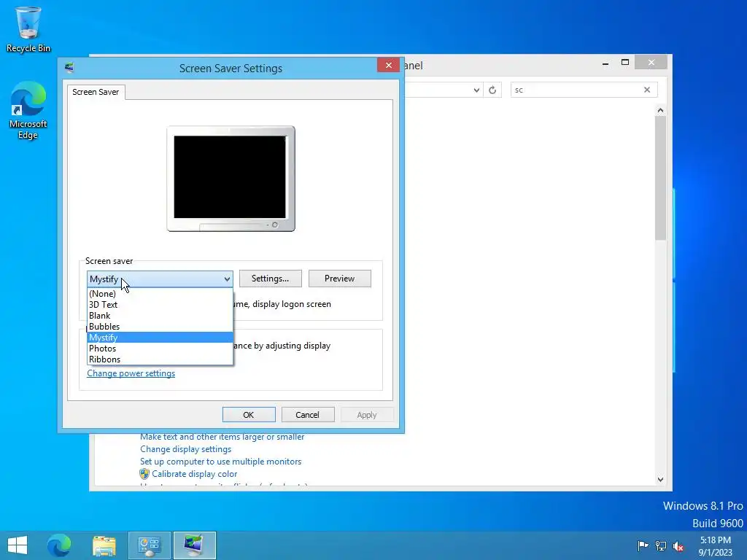Click the Control Panel search field

tap(576, 90)
